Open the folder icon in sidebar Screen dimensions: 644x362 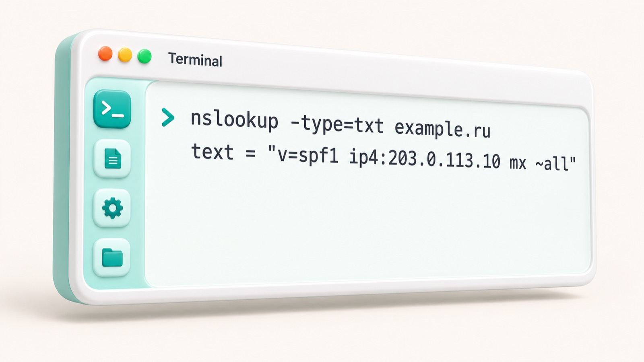pos(112,257)
